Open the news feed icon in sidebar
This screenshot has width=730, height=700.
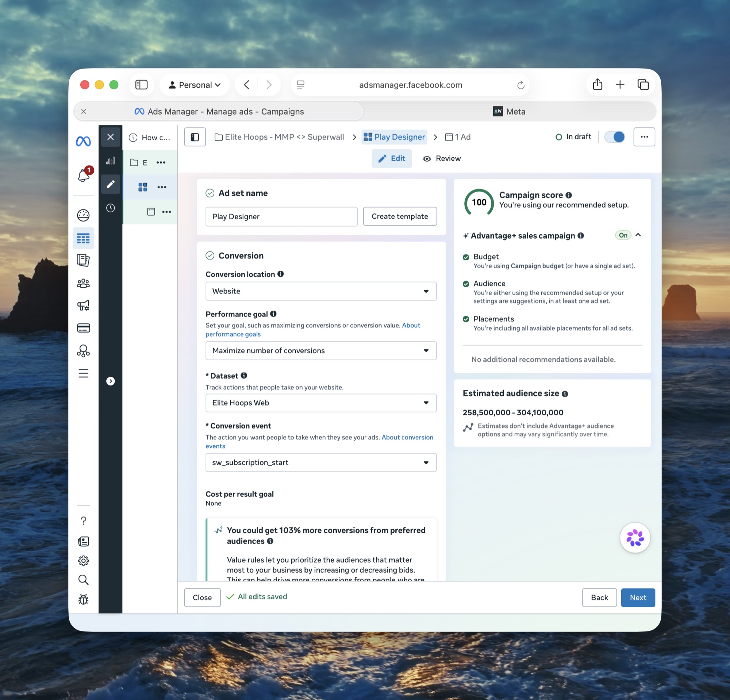click(x=84, y=541)
